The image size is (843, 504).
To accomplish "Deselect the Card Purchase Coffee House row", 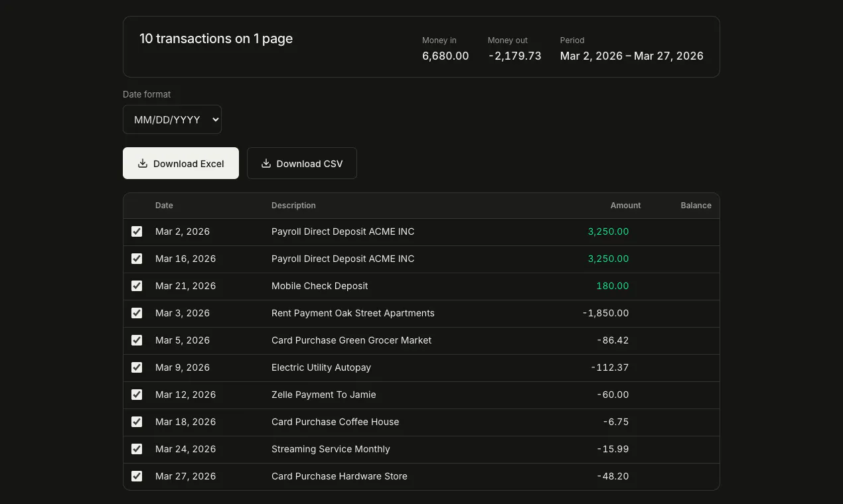I will [x=137, y=422].
